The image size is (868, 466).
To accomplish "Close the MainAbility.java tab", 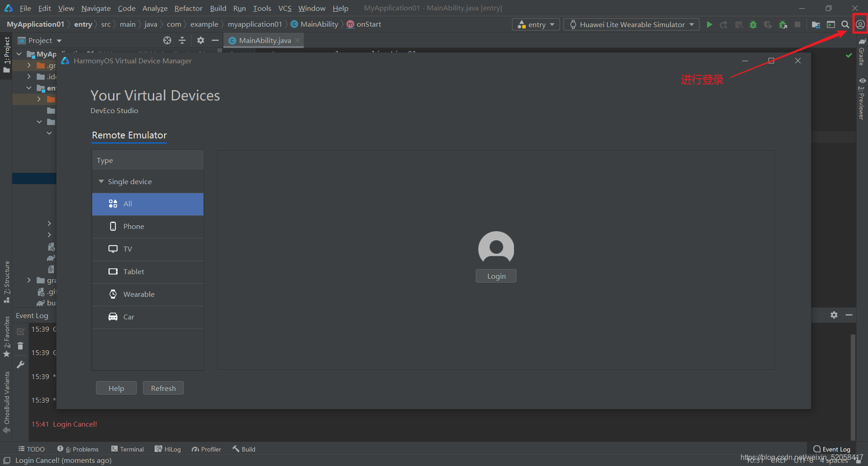I will 297,40.
